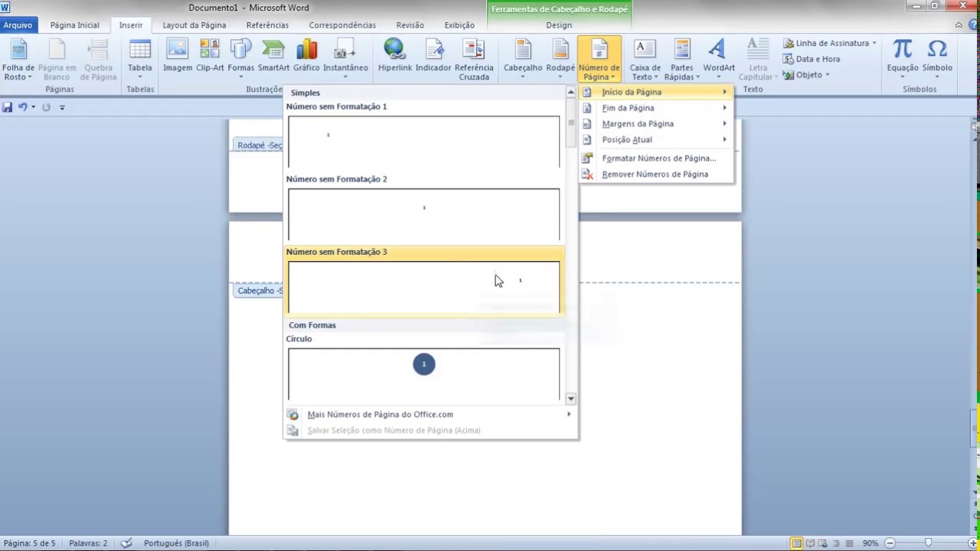Click the Página: 5 de 5 indicator
This screenshot has width=980, height=551.
[x=30, y=543]
